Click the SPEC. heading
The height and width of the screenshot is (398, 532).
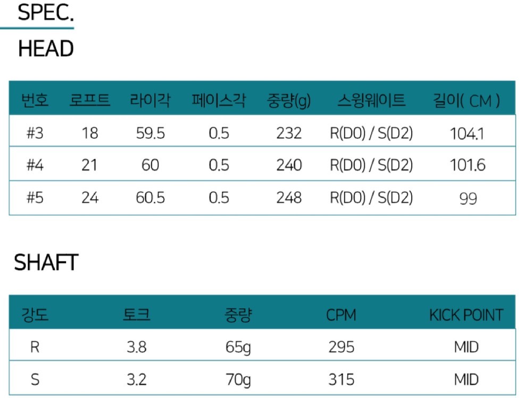pyautogui.click(x=45, y=13)
